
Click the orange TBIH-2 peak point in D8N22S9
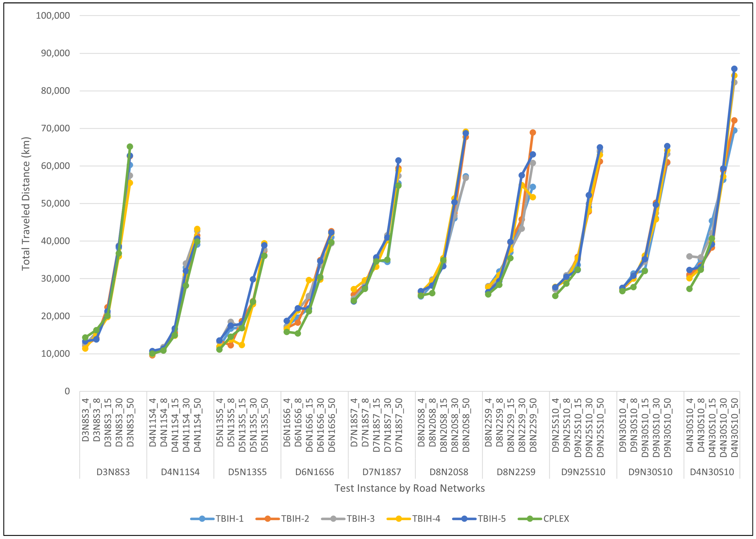(533, 133)
